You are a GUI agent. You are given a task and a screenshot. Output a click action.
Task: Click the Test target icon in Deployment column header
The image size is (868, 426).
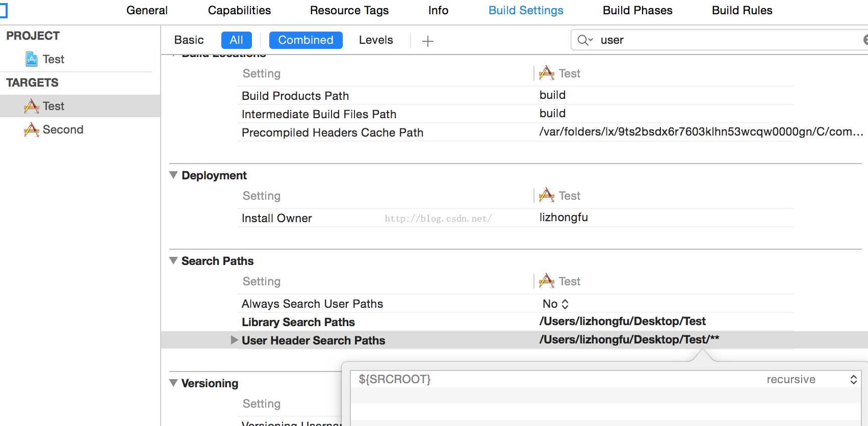click(x=546, y=195)
